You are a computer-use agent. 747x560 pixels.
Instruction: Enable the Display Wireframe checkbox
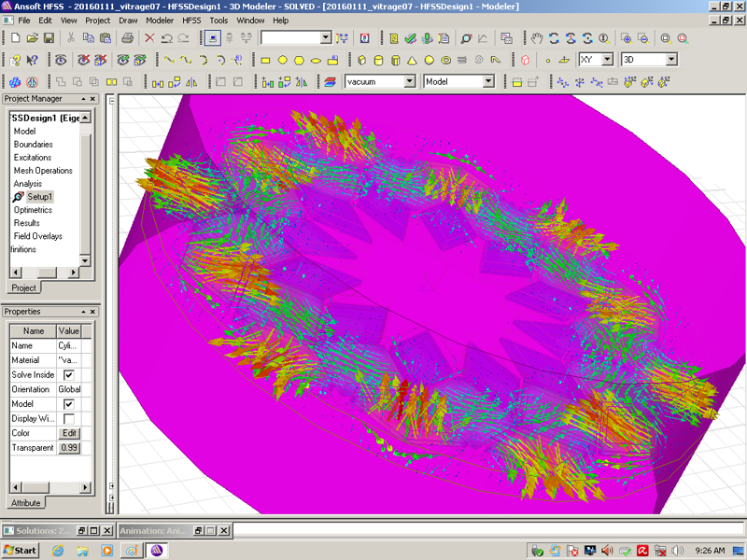click(x=68, y=419)
